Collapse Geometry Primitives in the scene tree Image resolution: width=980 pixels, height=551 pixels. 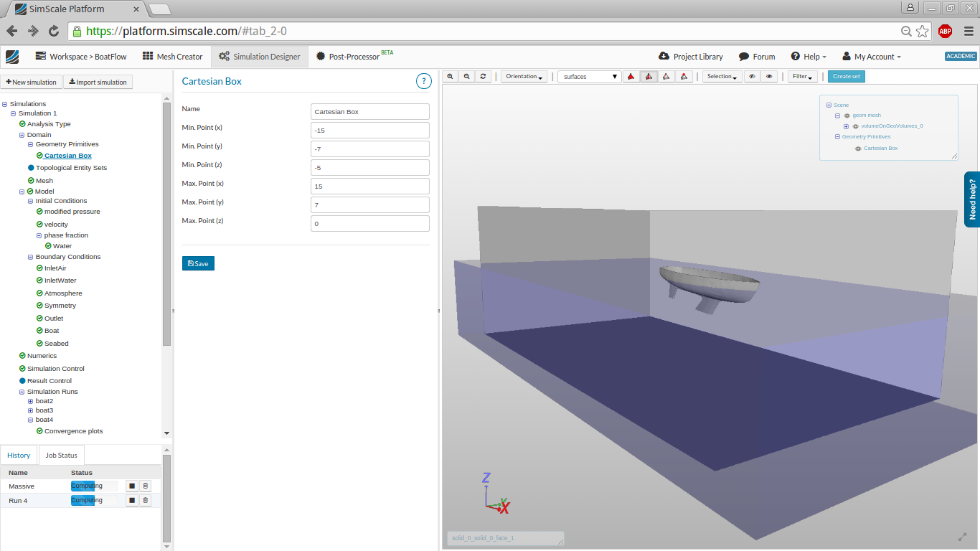(x=837, y=137)
